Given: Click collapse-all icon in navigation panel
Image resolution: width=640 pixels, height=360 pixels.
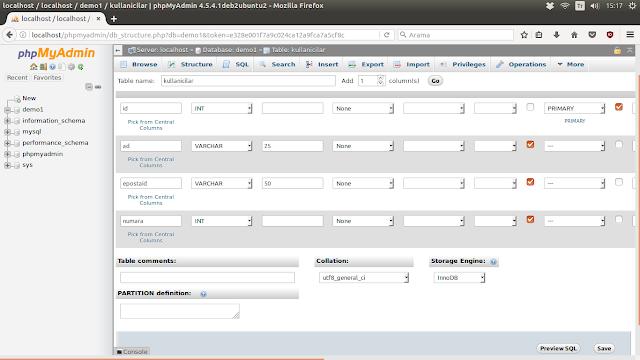Looking at the screenshot, I should pos(89,87).
